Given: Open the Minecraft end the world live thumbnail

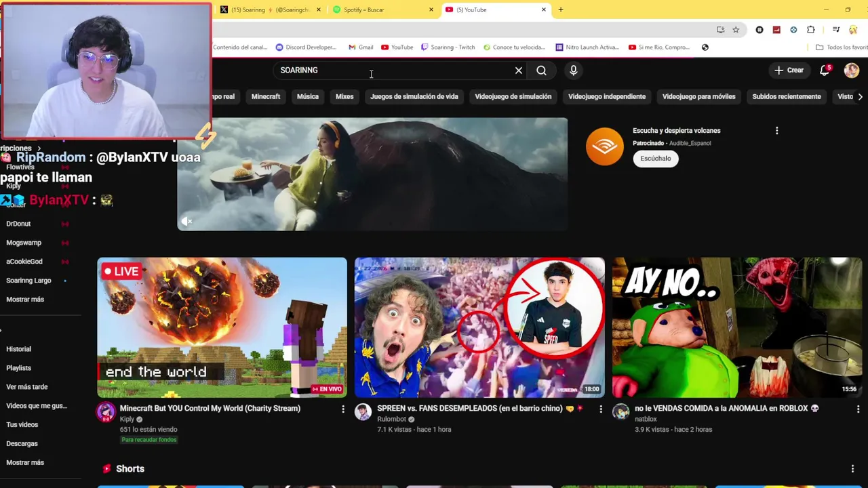Looking at the screenshot, I should (x=222, y=327).
